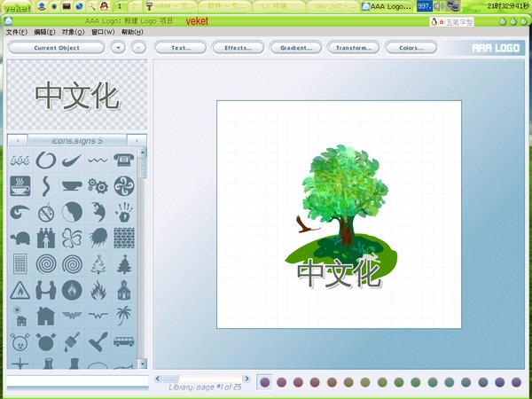Choose the turtle icon from the library
The image size is (532, 399).
coord(20,238)
